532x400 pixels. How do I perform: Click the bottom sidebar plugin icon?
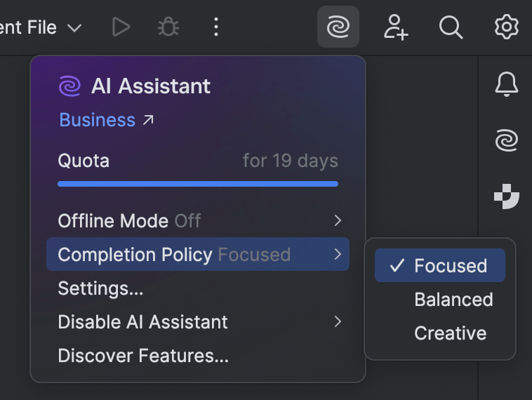[506, 196]
